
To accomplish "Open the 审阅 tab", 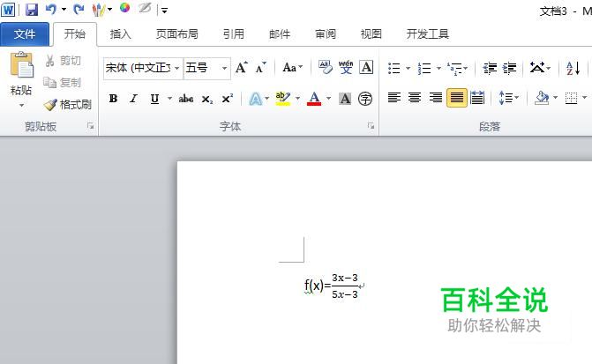I will click(x=326, y=34).
